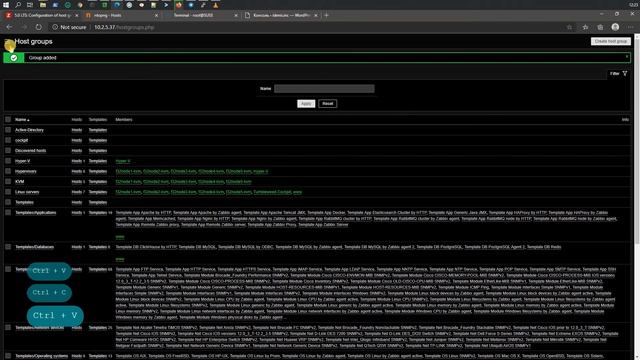Switch to the WordPress console tab

click(x=281, y=15)
